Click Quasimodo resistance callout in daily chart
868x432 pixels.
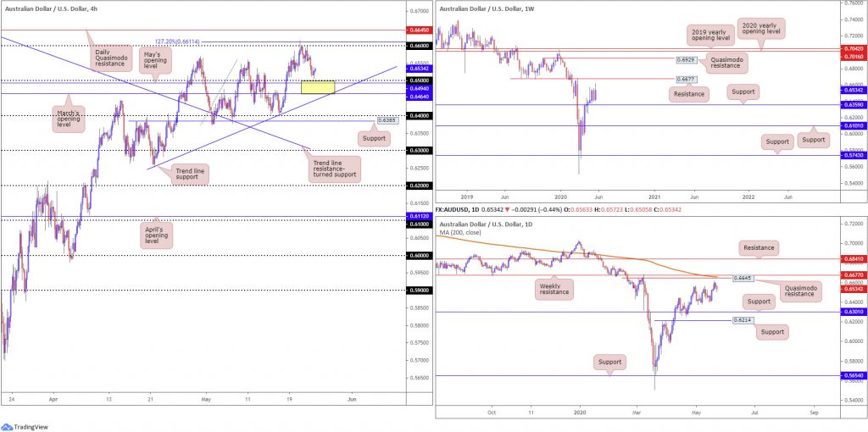[800, 290]
